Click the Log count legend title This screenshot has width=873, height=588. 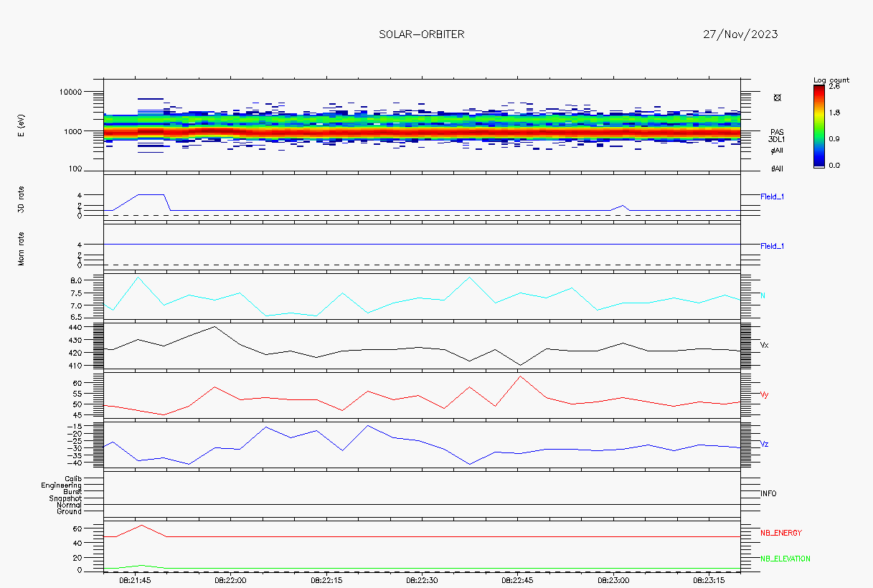point(831,80)
